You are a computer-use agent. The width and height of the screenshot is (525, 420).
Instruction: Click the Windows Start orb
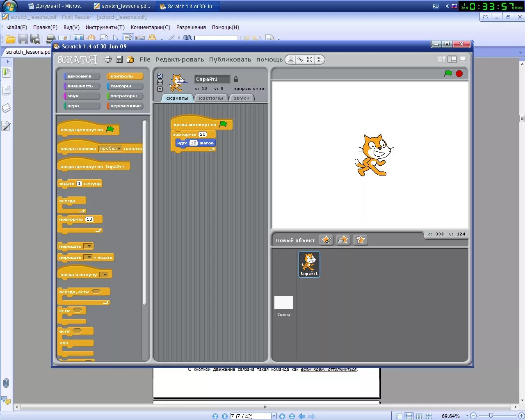pyautogui.click(x=9, y=6)
